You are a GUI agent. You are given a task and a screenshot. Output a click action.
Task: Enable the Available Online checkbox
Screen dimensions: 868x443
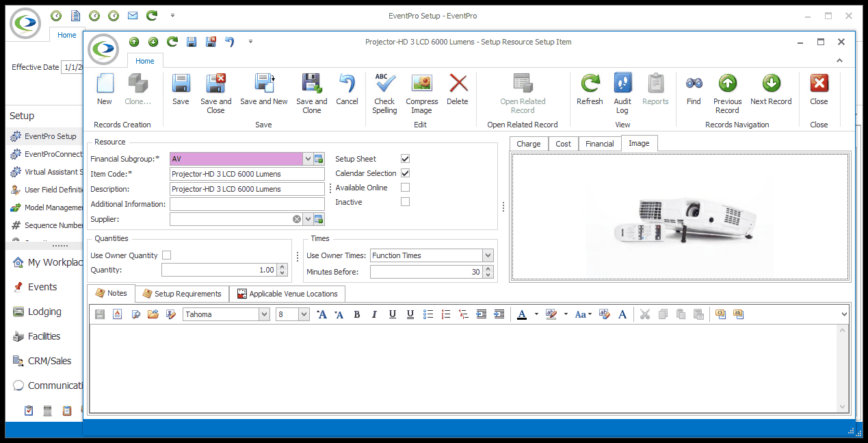(x=405, y=188)
